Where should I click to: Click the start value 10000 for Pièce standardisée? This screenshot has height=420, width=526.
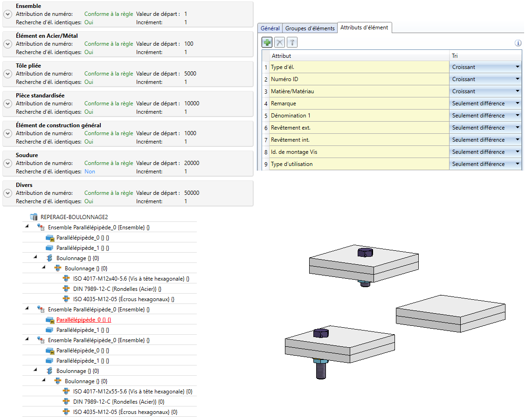point(192,103)
